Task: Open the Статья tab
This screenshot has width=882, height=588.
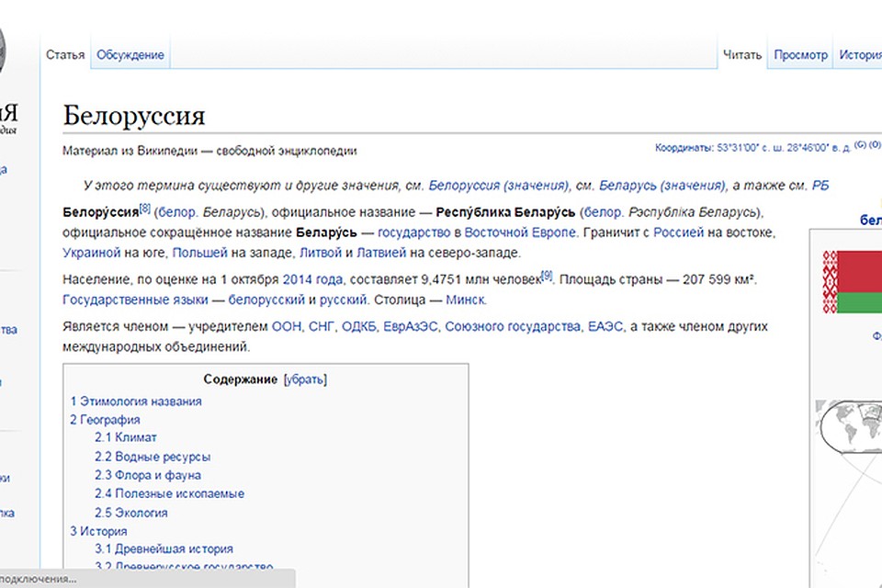Action: 65,54
